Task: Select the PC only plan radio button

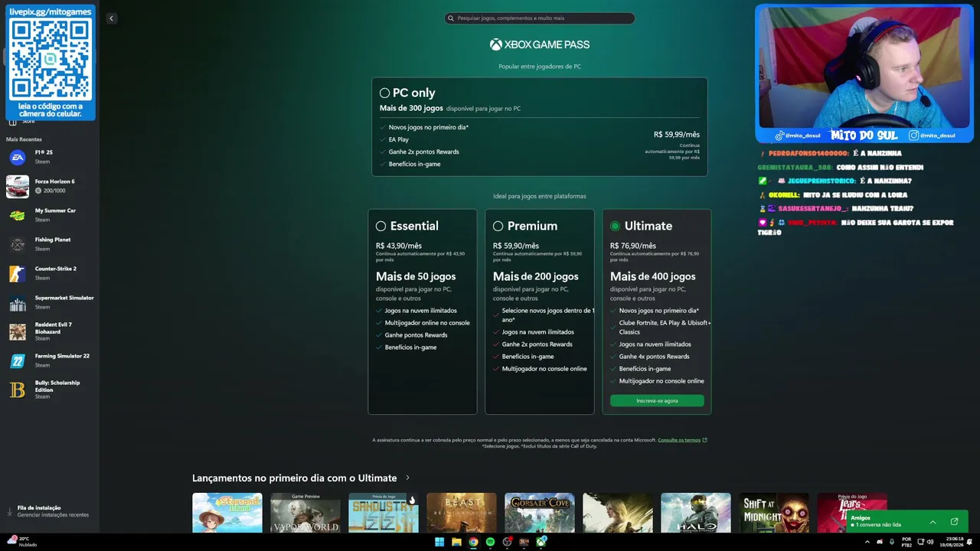Action: [384, 93]
